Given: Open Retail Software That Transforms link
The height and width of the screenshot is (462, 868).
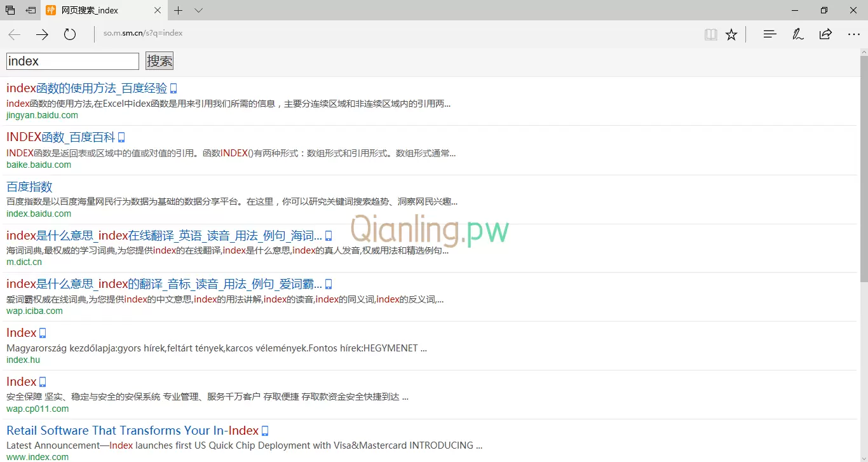Looking at the screenshot, I should pos(132,431).
